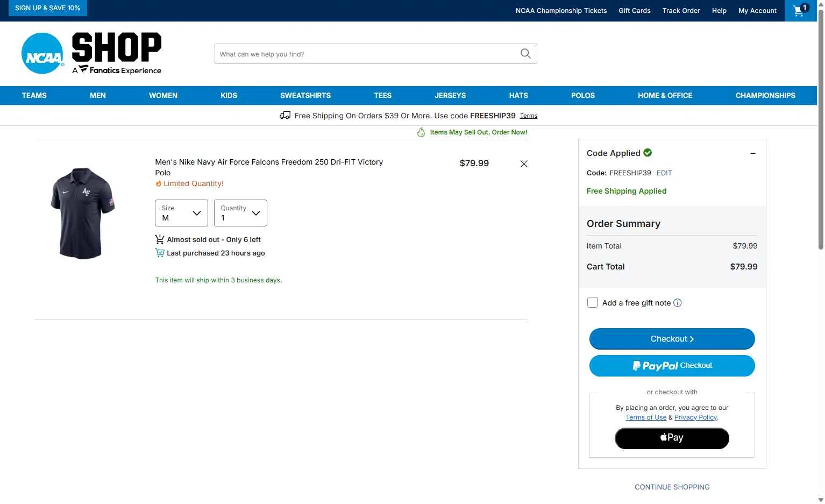Open the HOME & OFFICE menu
825x504 pixels.
(x=665, y=95)
